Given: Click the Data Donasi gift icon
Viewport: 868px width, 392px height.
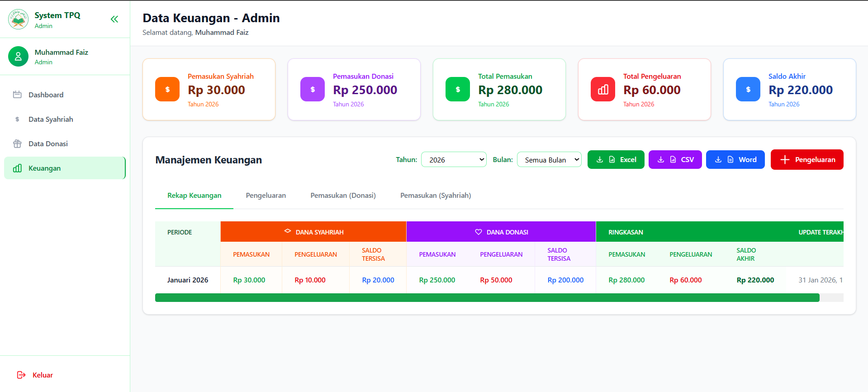Looking at the screenshot, I should click(17, 143).
